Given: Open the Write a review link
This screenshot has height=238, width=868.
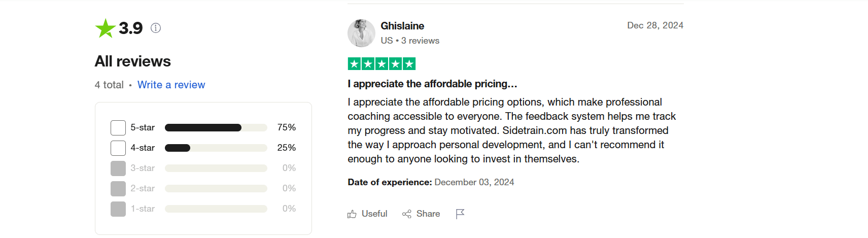Looking at the screenshot, I should tap(171, 85).
